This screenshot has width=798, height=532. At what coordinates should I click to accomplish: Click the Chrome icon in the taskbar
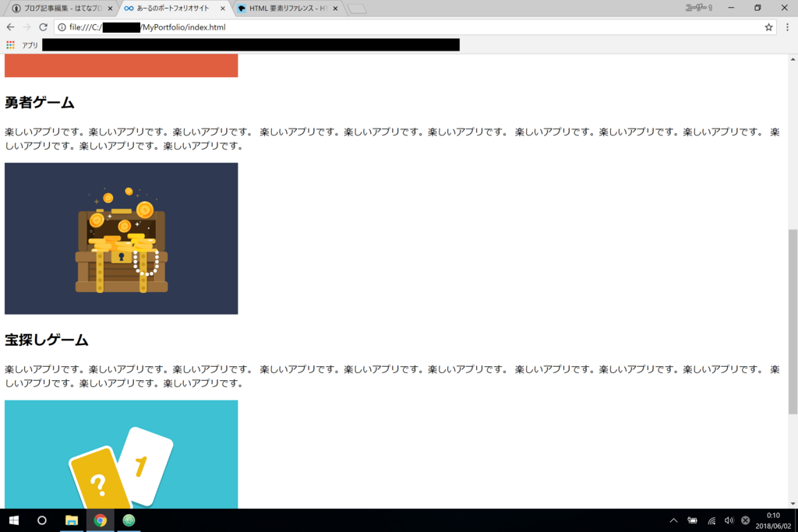point(101,520)
